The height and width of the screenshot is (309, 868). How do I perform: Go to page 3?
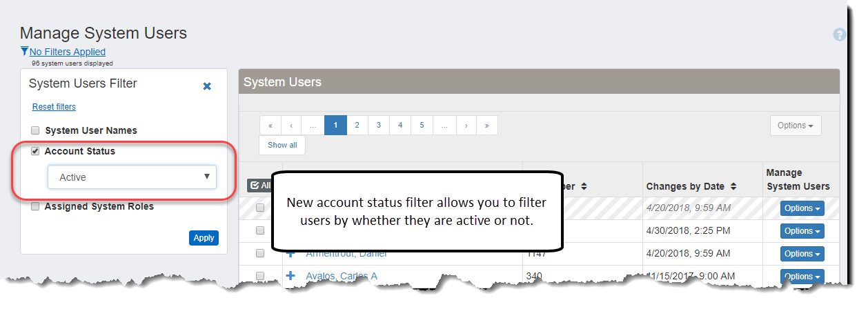(x=379, y=126)
